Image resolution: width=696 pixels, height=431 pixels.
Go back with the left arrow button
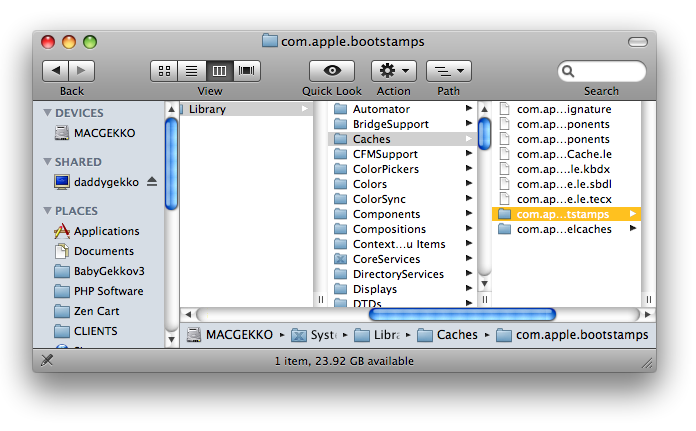point(55,71)
